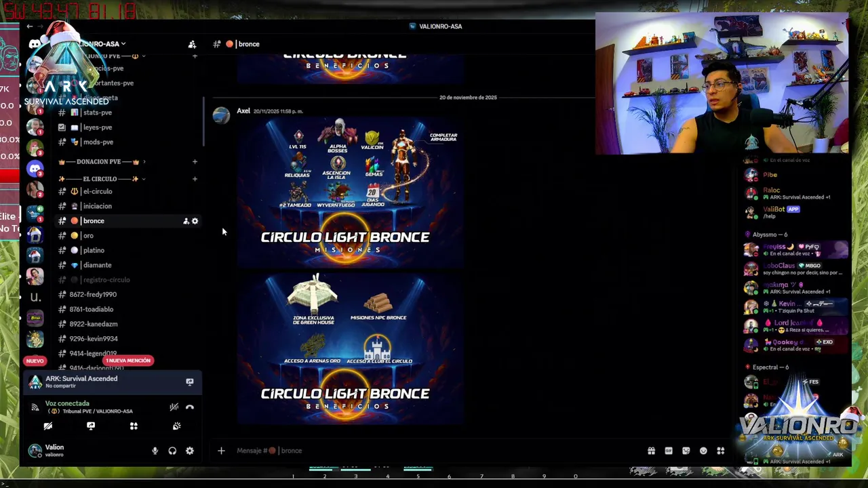Viewport: 868px width, 488px height.
Task: Toggle headphones deafen
Action: point(172,451)
